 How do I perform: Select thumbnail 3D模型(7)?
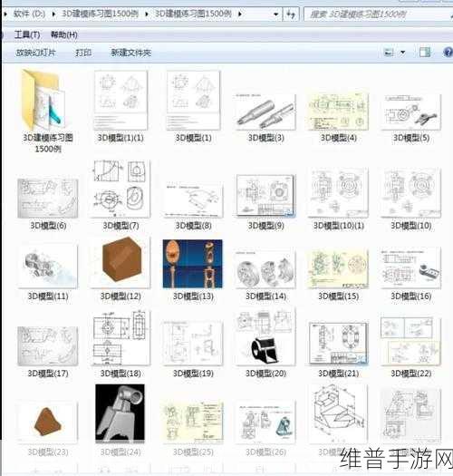(120, 189)
